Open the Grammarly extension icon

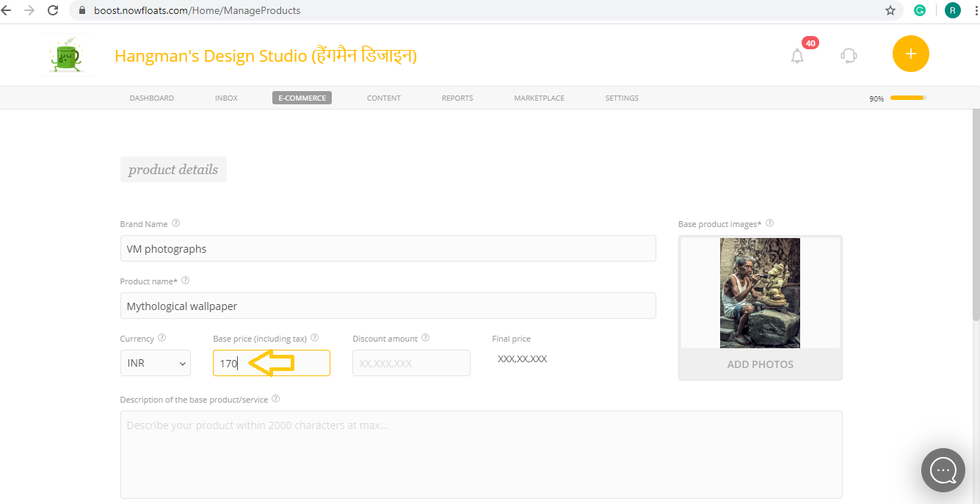[x=920, y=10]
